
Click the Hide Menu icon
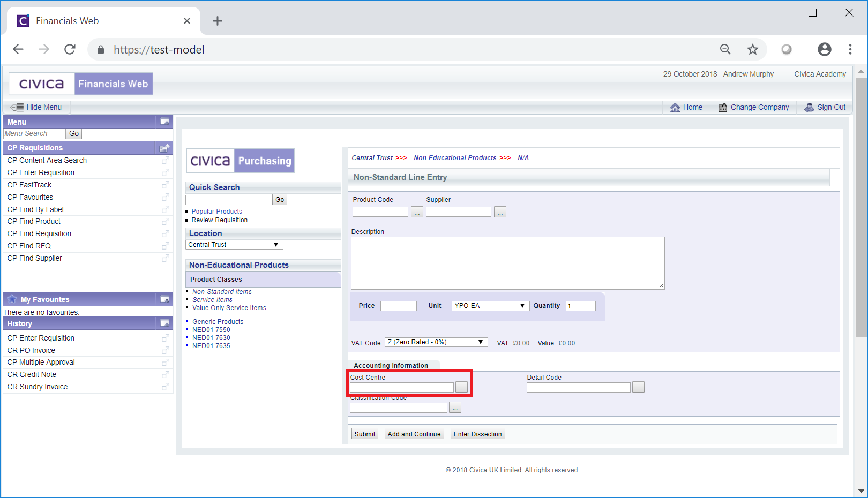point(17,107)
